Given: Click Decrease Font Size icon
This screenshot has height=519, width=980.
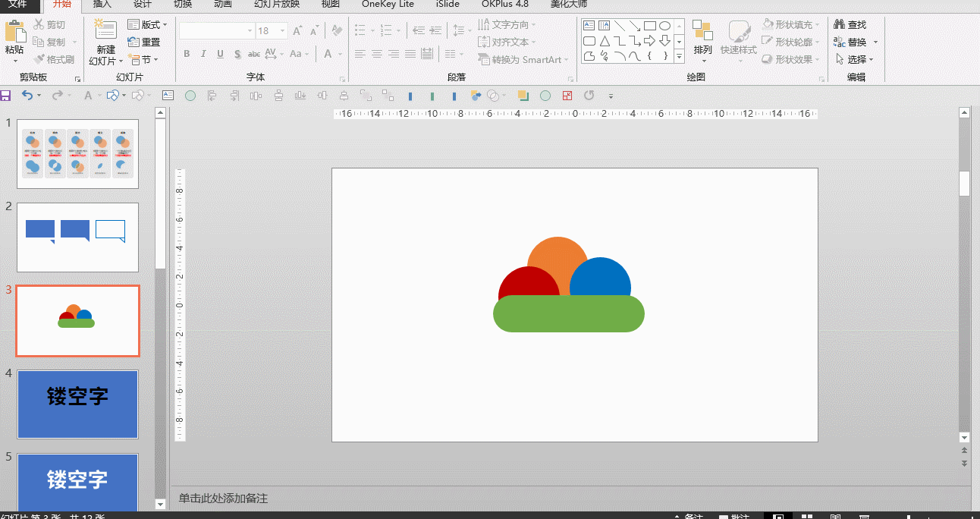Looking at the screenshot, I should 313,31.
